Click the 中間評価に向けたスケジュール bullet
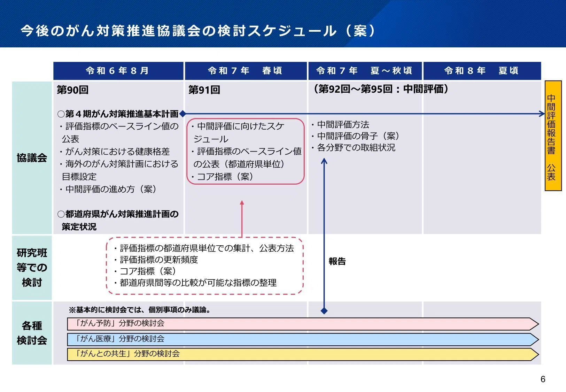The height and width of the screenshot is (392, 566). point(238,132)
